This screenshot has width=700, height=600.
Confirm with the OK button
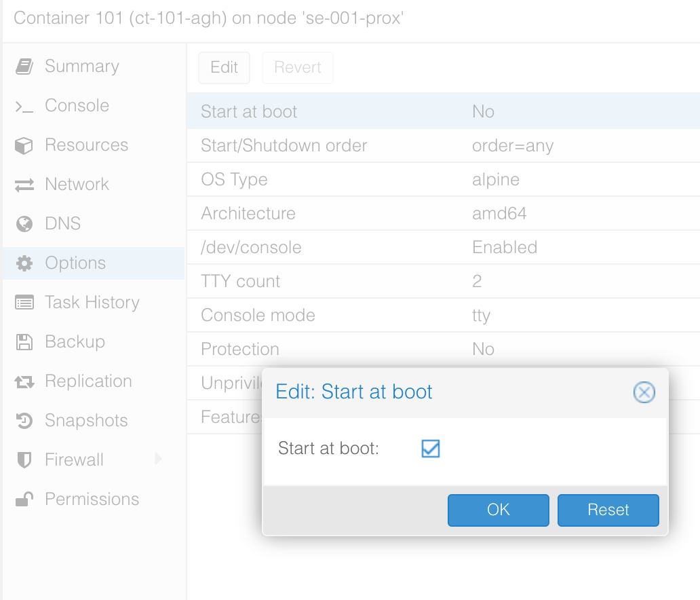point(499,510)
